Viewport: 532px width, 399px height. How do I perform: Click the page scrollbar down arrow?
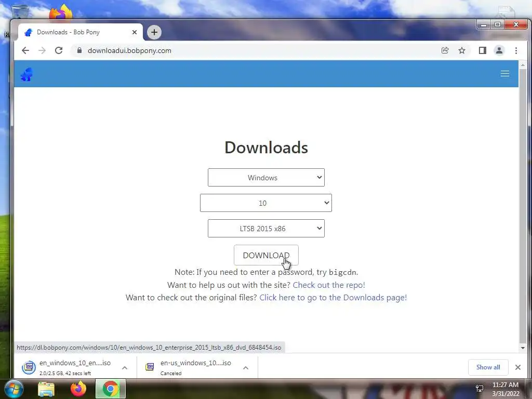[523, 348]
